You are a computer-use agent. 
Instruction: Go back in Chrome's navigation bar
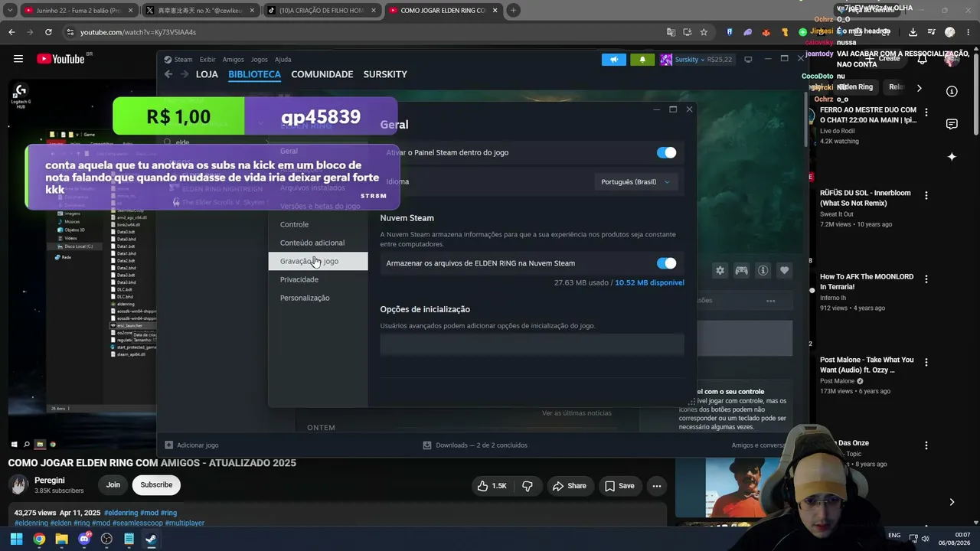click(x=11, y=32)
